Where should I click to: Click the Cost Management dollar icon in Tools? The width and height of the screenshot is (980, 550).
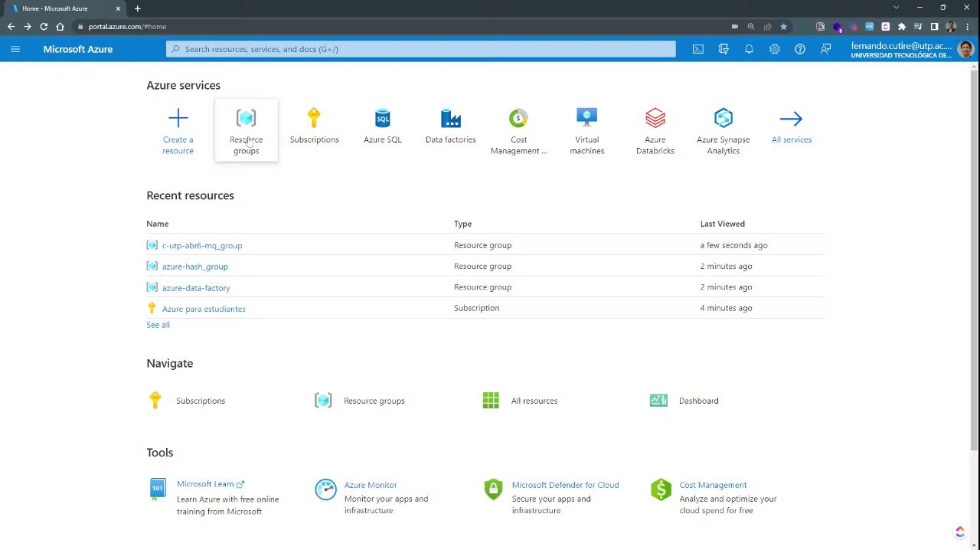click(661, 489)
